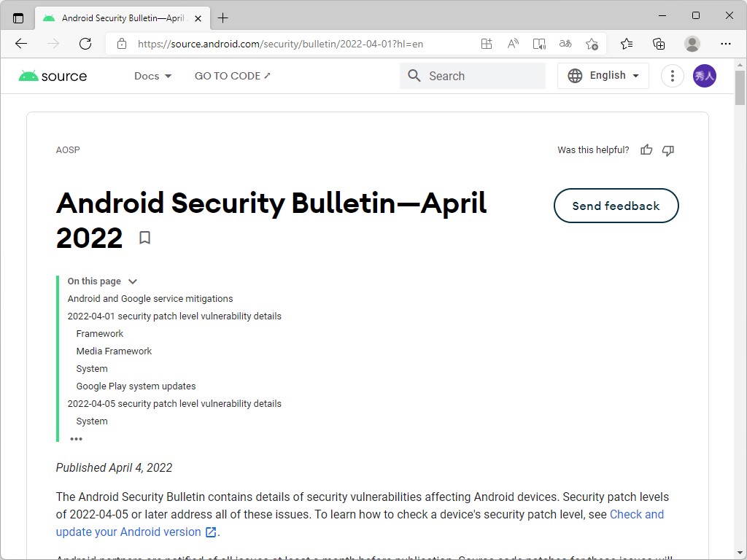Open the Collections panel

click(x=659, y=44)
